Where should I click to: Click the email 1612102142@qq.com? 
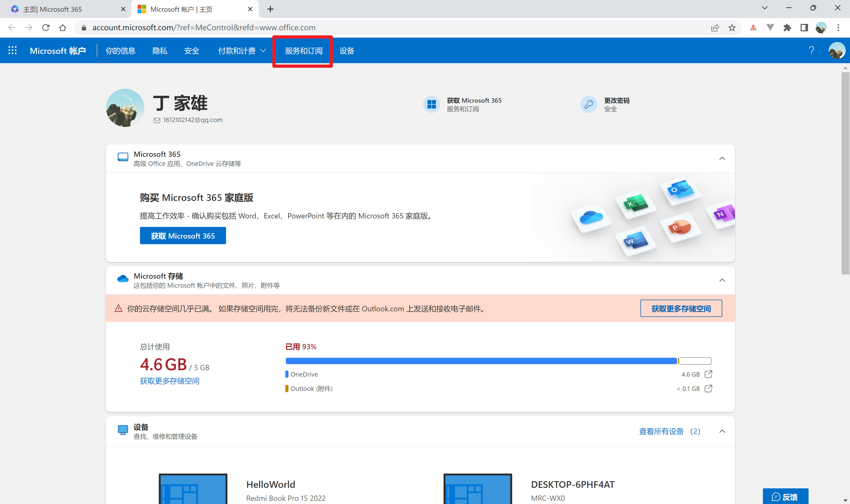[192, 120]
